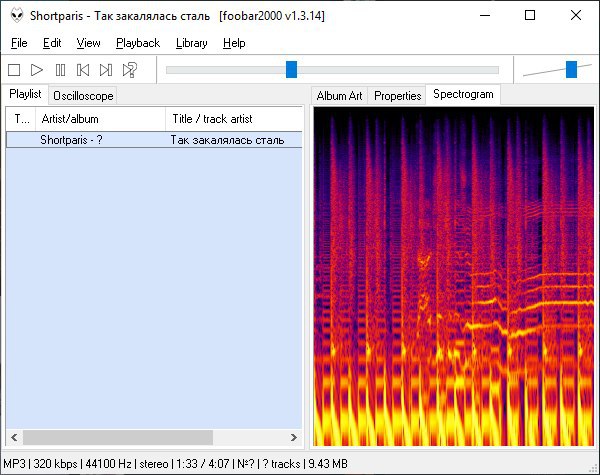The image size is (600, 475).
Task: Open the File menu
Action: [19, 43]
